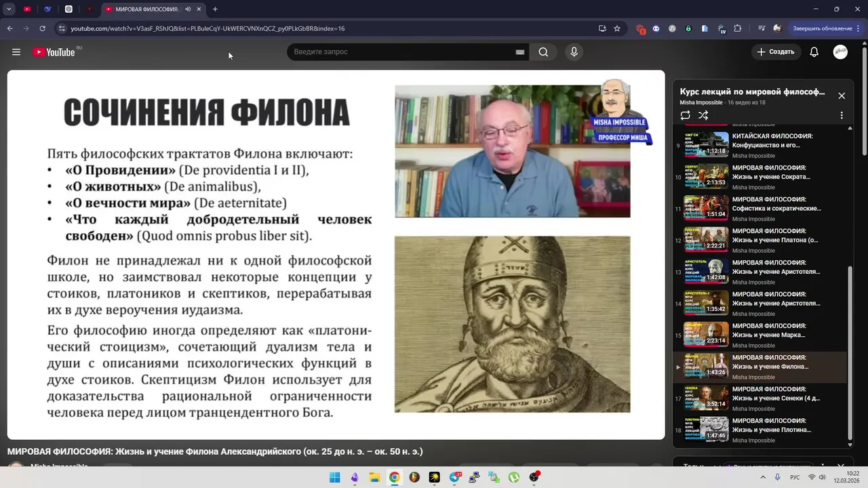Go to the YouTube home logo
868x488 pixels.
(x=54, y=52)
